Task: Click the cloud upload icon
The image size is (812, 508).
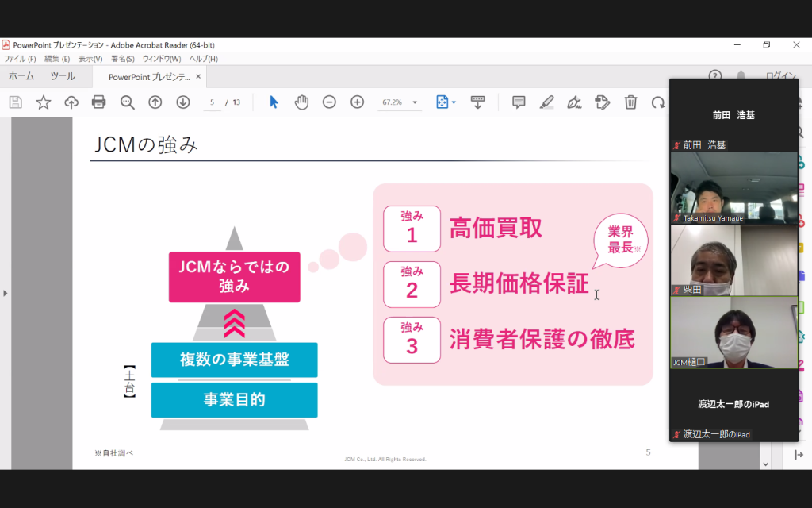Action: pyautogui.click(x=71, y=102)
